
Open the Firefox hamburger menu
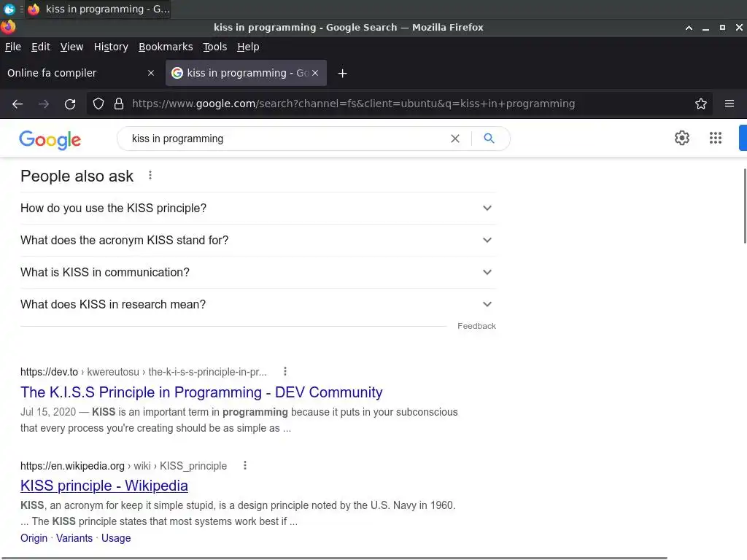pos(729,104)
